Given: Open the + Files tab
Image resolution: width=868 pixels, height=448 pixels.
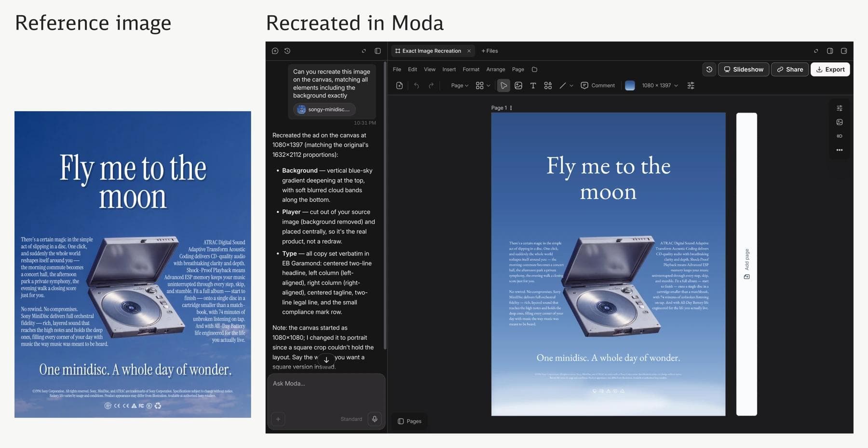Looking at the screenshot, I should point(489,51).
